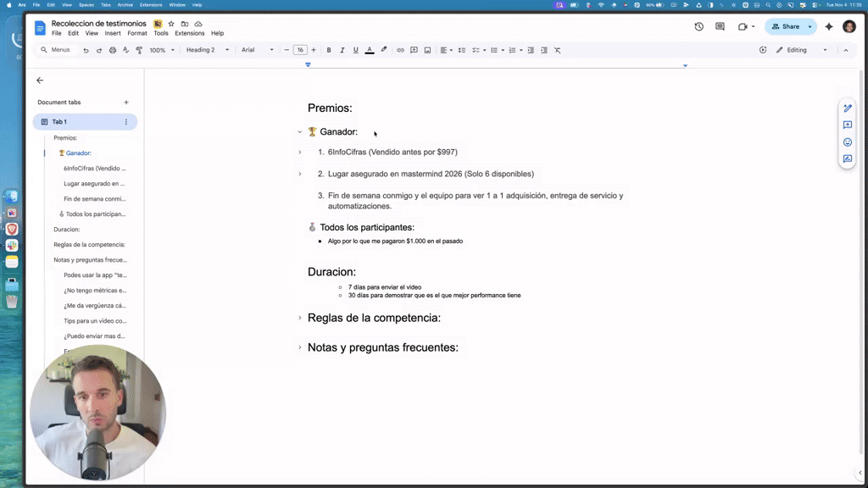The width and height of the screenshot is (868, 488).
Task: Toggle bold formatting
Action: point(329,50)
